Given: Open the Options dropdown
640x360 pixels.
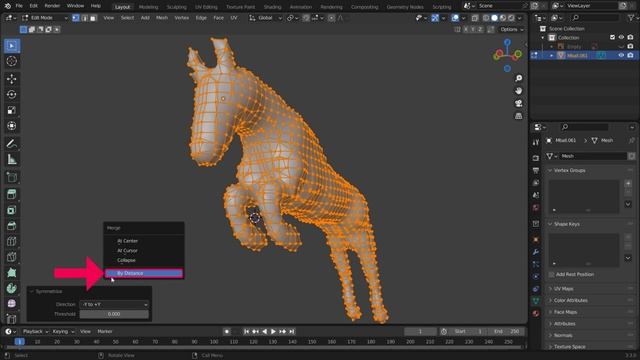Looking at the screenshot, I should [512, 29].
